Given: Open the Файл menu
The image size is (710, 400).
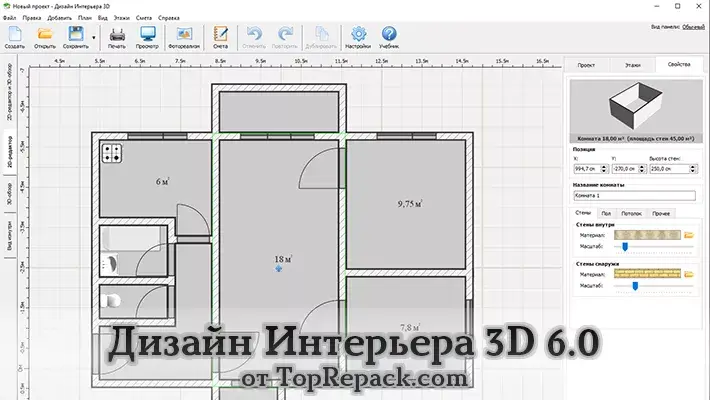Looking at the screenshot, I should click(10, 18).
